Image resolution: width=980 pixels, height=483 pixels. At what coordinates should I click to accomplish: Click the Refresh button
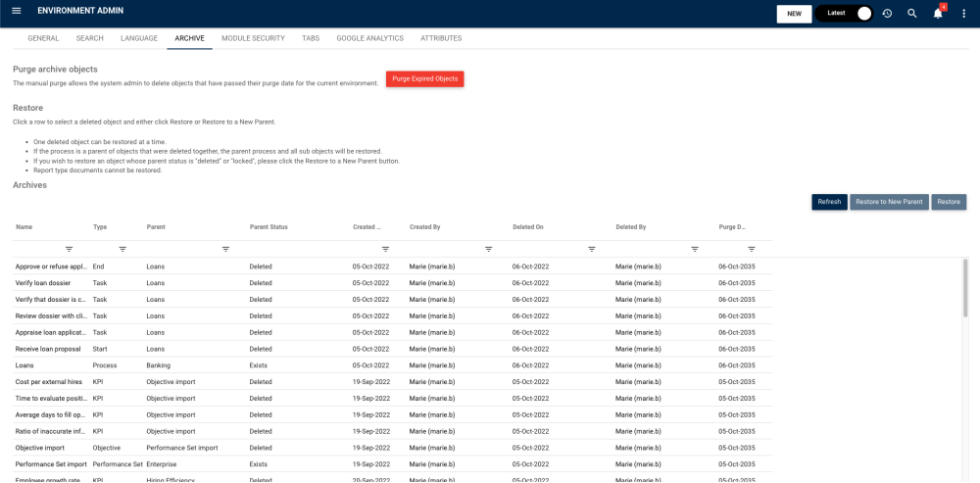coord(829,202)
